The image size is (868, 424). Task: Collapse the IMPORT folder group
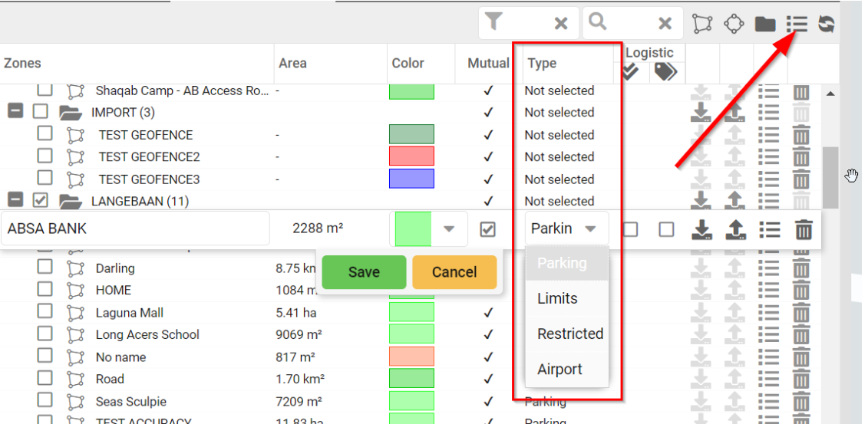point(15,112)
